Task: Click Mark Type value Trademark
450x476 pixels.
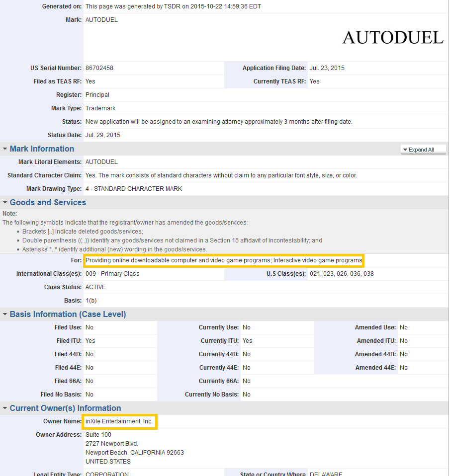Action: (100, 108)
